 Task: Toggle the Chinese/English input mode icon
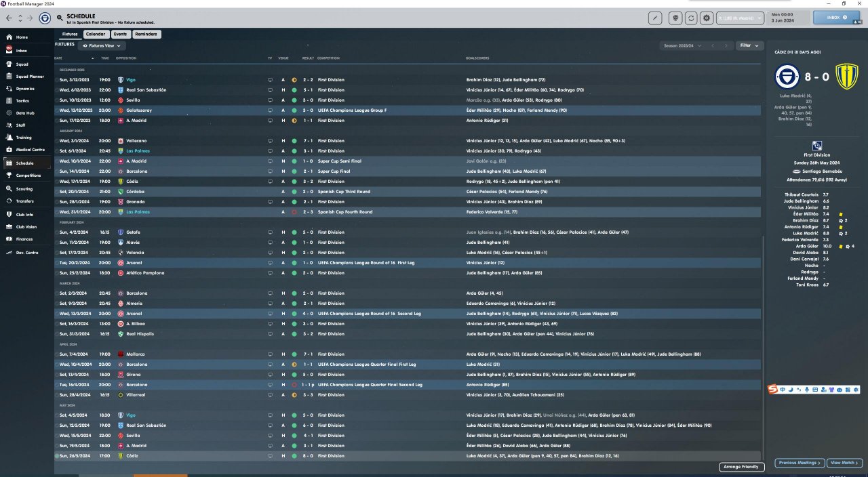coord(783,390)
